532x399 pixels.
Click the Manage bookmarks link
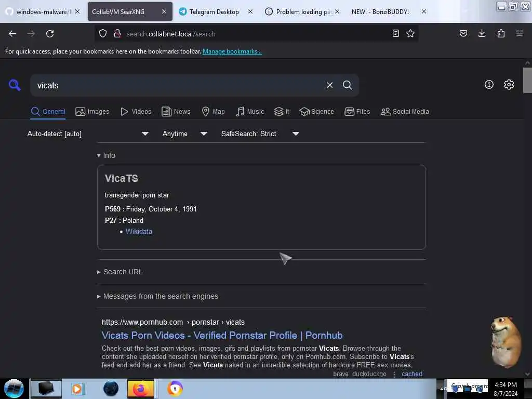[232, 51]
